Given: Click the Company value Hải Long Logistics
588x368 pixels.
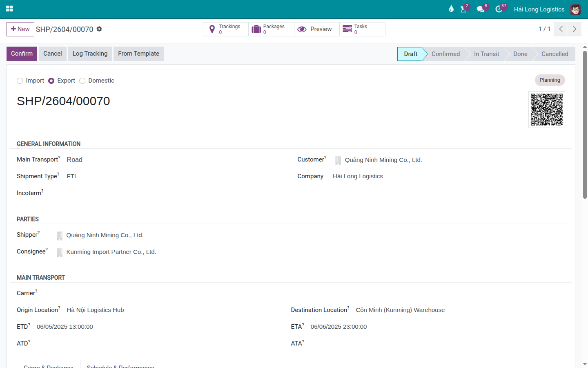Looking at the screenshot, I should [x=358, y=176].
